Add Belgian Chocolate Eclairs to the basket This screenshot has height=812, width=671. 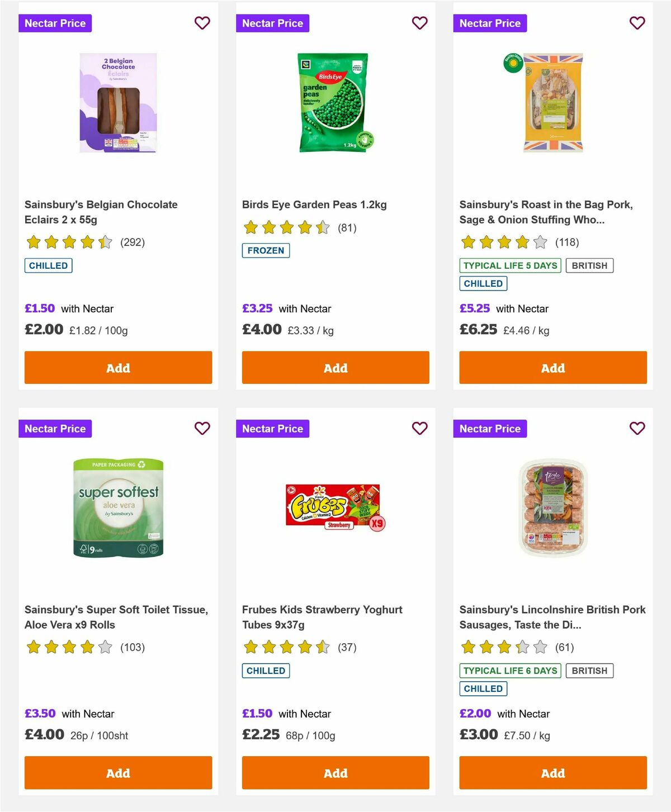[x=118, y=368]
